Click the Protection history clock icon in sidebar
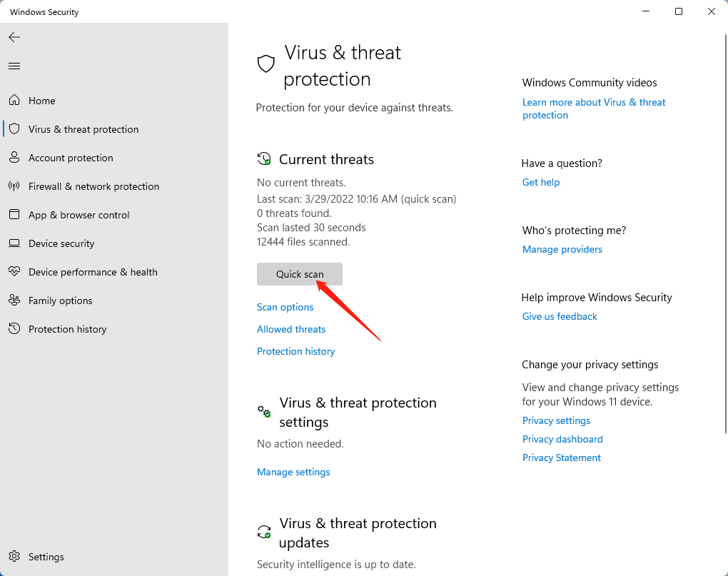The width and height of the screenshot is (728, 576). click(x=14, y=328)
